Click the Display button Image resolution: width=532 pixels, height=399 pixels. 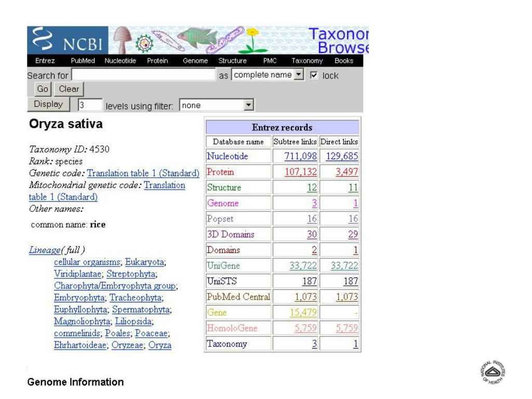[48, 104]
